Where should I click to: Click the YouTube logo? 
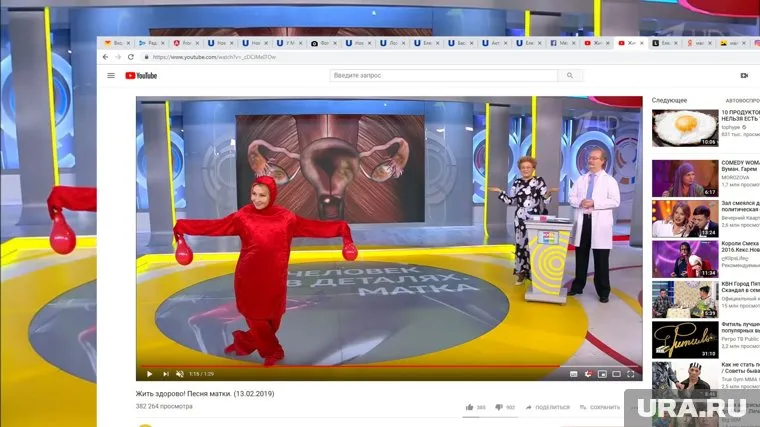point(141,76)
